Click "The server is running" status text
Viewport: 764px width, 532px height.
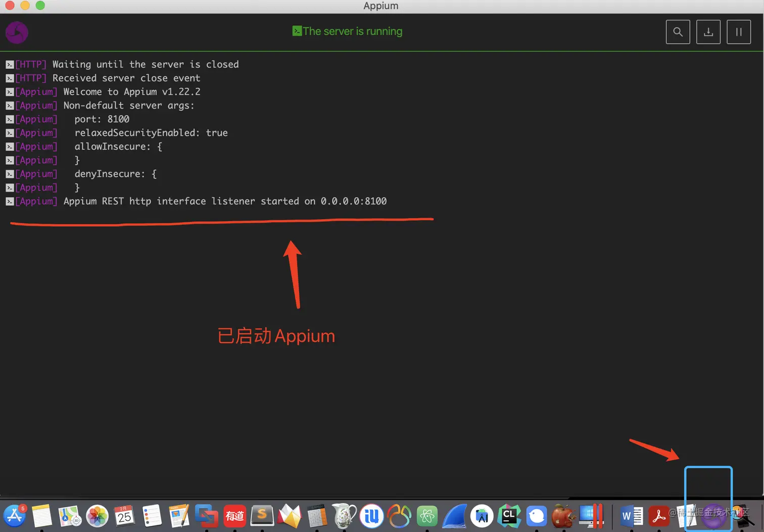tap(348, 31)
